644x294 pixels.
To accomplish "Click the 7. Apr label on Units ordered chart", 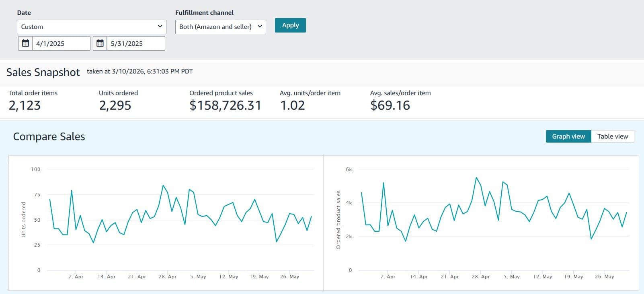I will click(76, 277).
